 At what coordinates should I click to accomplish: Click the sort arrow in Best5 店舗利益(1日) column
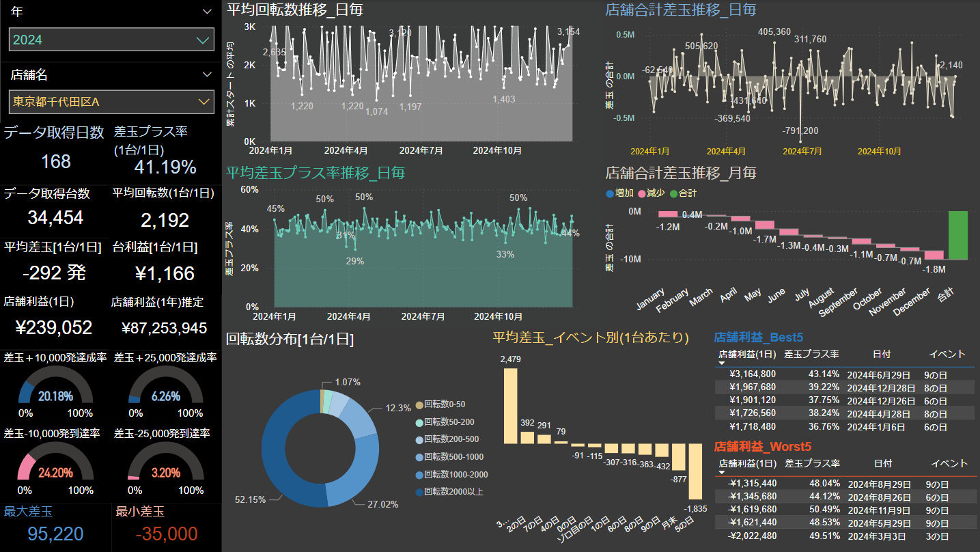point(722,364)
